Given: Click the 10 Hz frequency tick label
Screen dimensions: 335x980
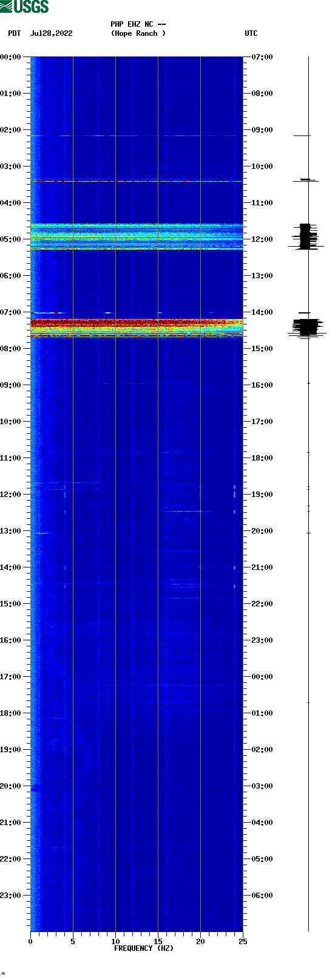Looking at the screenshot, I should (115, 942).
